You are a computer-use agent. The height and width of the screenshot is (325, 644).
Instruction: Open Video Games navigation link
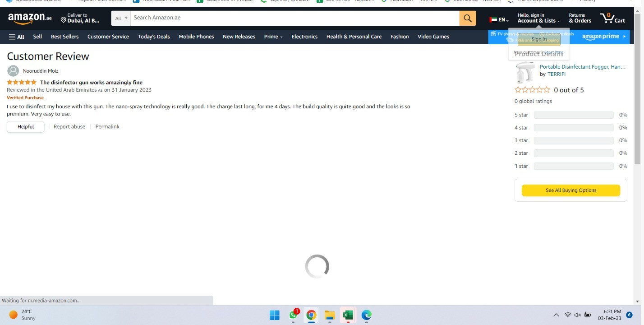coord(433,37)
